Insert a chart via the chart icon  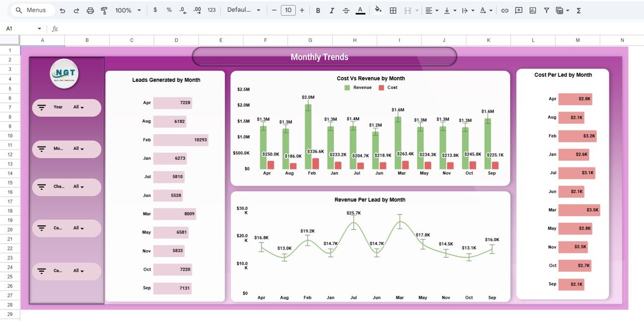point(532,10)
